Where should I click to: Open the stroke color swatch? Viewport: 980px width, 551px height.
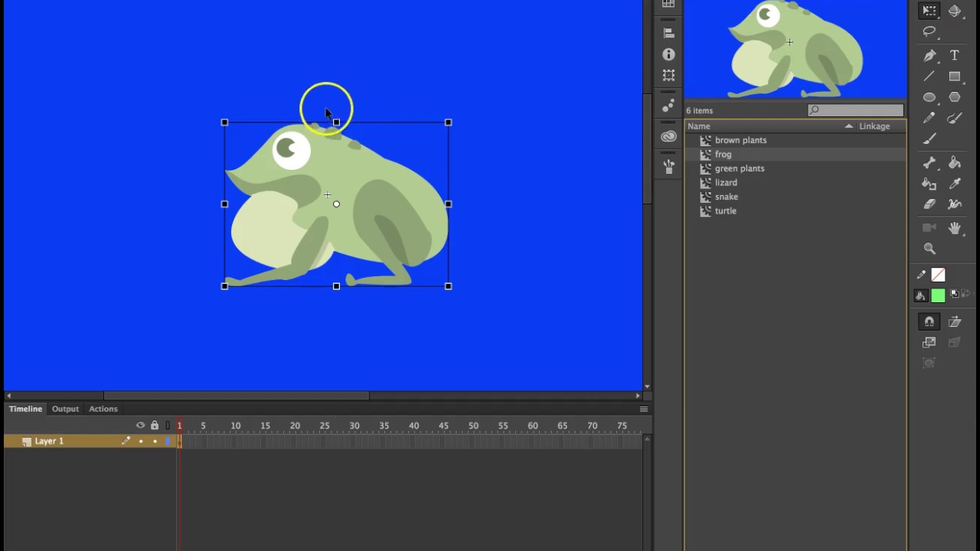(x=938, y=275)
